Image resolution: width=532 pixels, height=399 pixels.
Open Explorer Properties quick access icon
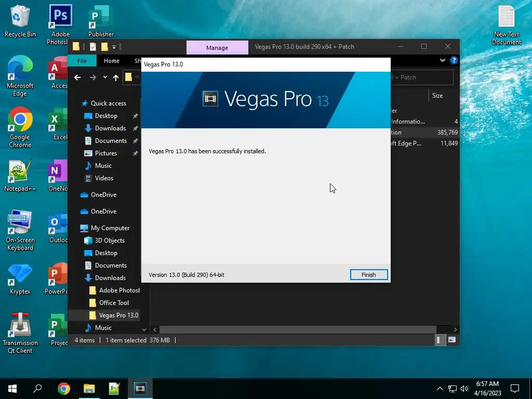(x=93, y=47)
